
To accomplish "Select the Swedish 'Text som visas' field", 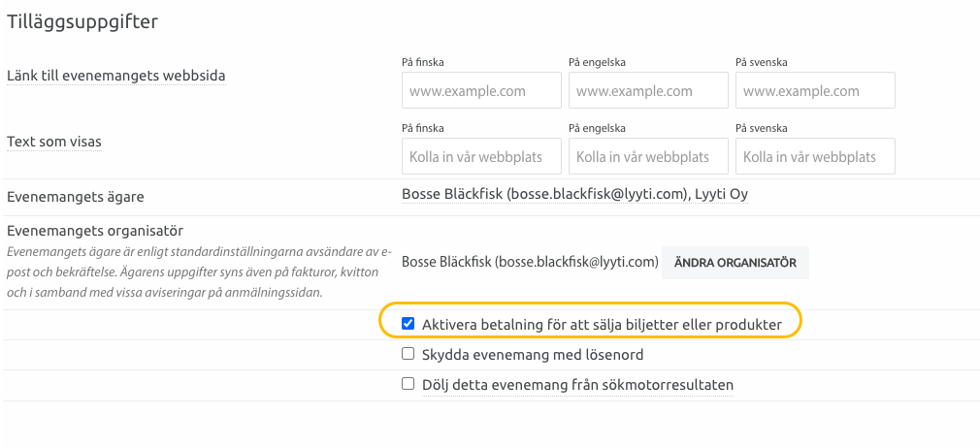I will [x=815, y=156].
